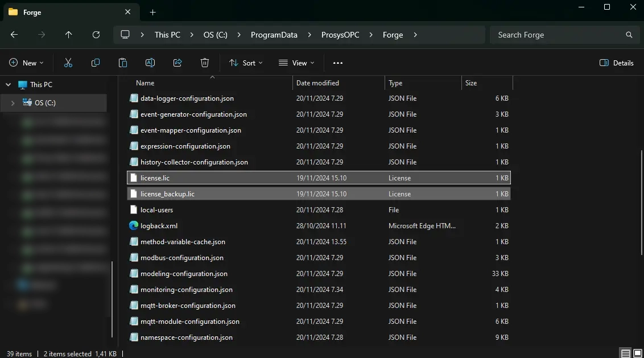The image size is (644, 358).
Task: Click the local-users file icon
Action: (x=134, y=209)
